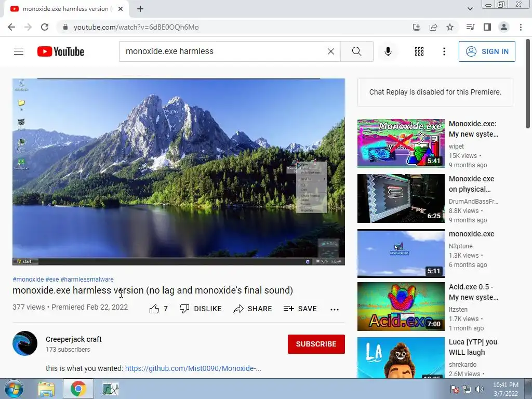Click the 'Itzsten' channel name

(458, 310)
